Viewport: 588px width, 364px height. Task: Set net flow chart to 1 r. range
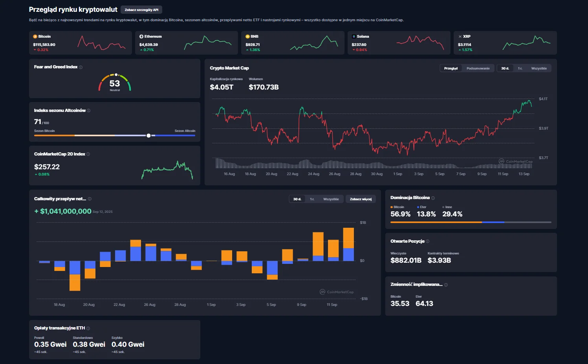click(x=312, y=199)
